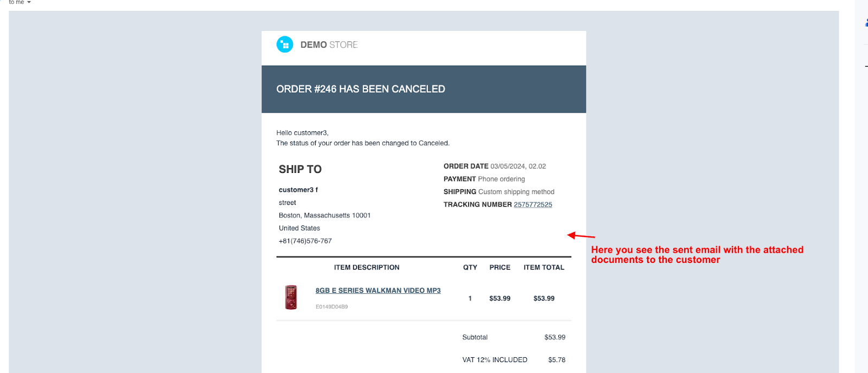Viewport: 868px width, 373px height.
Task: Click the red annotation arrow
Action: [x=581, y=236]
